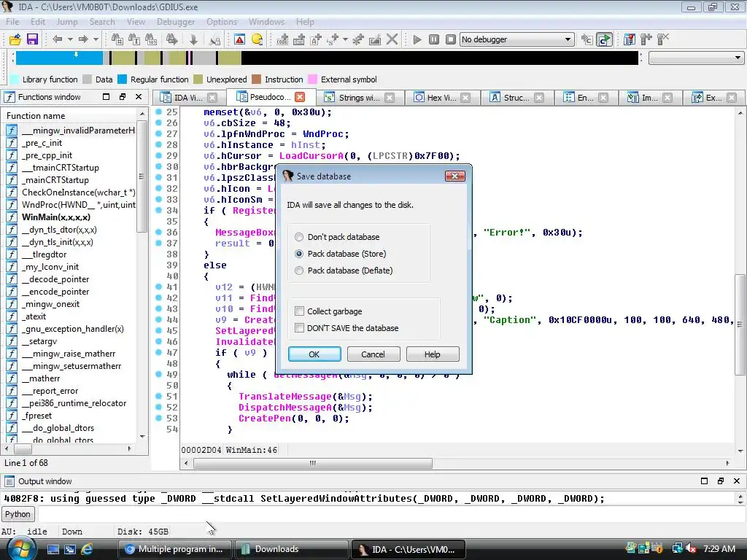Click the delete watch toolbar icon
747x560 pixels.
pos(663,39)
